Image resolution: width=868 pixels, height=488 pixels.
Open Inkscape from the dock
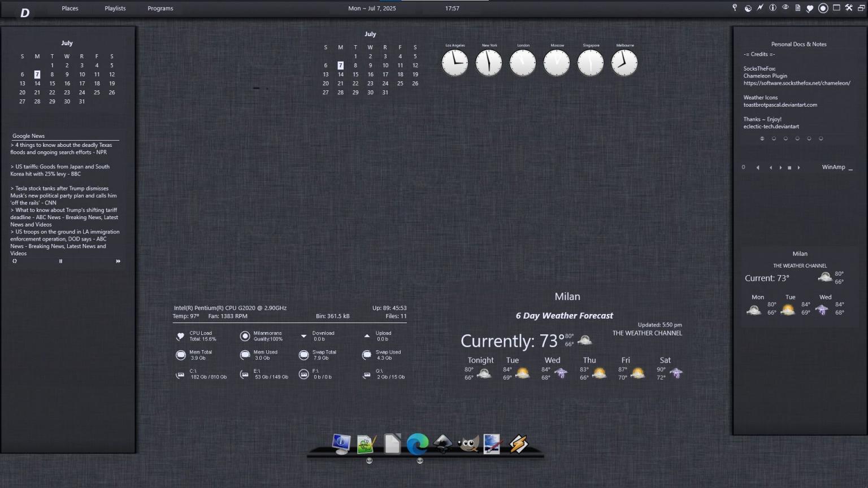point(443,444)
